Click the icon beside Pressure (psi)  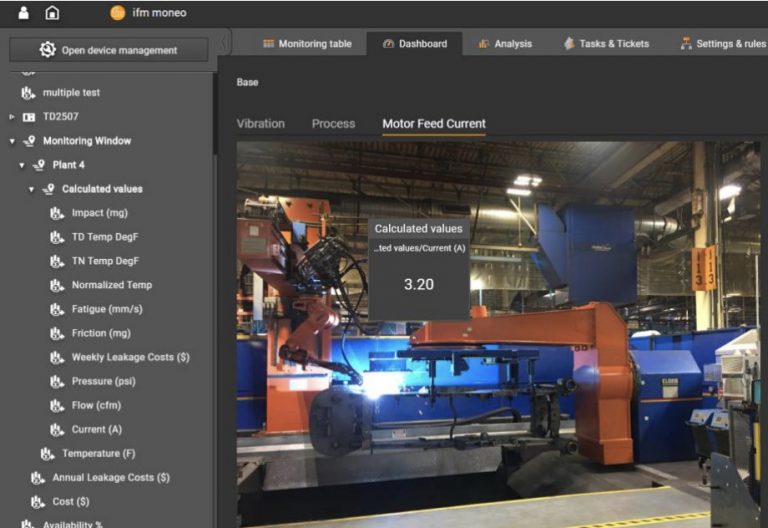click(x=57, y=381)
